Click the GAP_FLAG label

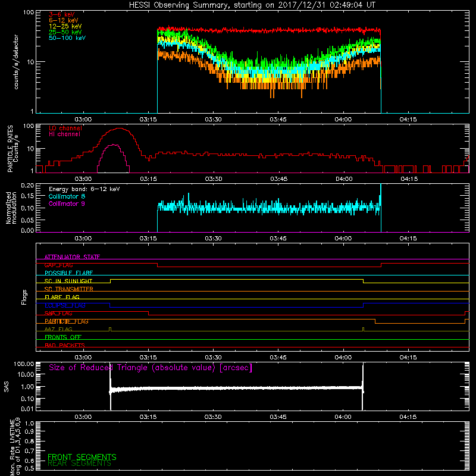58,265
